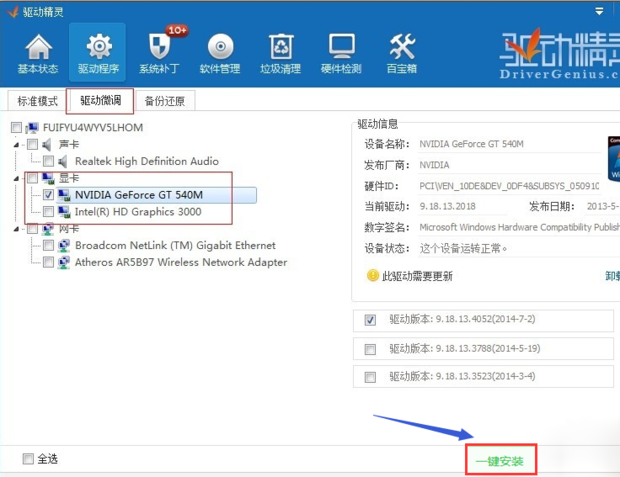Click device status text 这个设备运转正常
The image size is (620, 477).
[463, 248]
